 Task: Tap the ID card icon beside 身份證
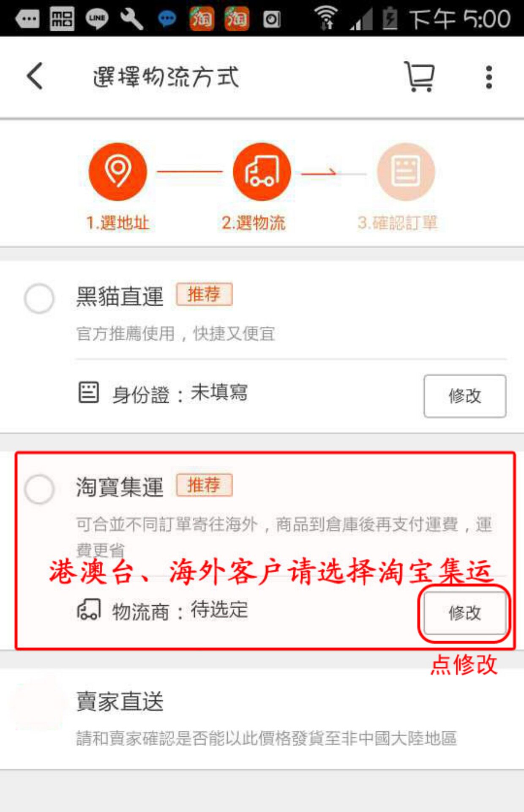tap(89, 392)
